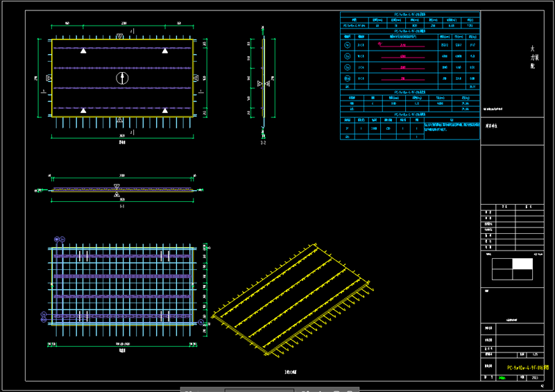Screen dimensions: 555x392
Task: Select section marker triangle on plan's bottom edge
Action: point(119,120)
